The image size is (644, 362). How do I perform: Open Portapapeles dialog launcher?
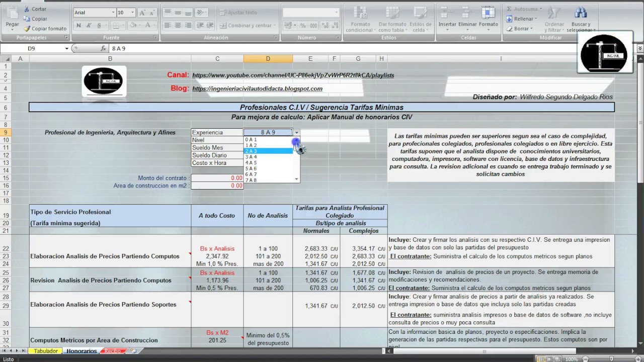click(x=66, y=38)
